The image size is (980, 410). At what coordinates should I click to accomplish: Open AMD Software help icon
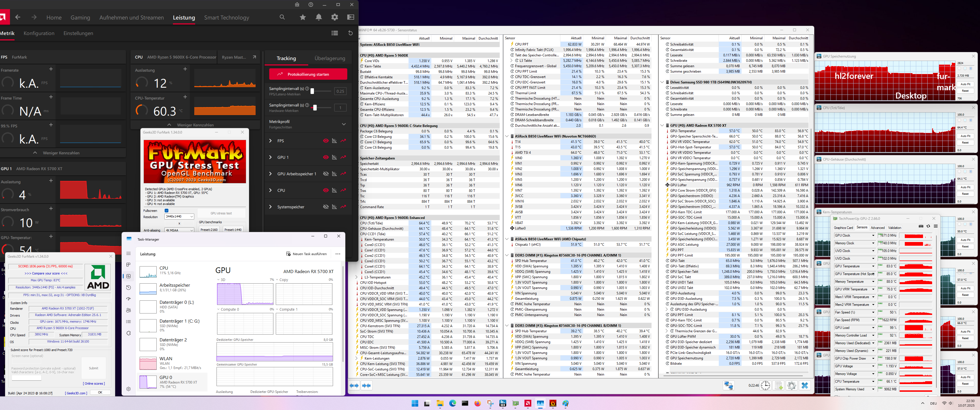pyautogui.click(x=311, y=5)
